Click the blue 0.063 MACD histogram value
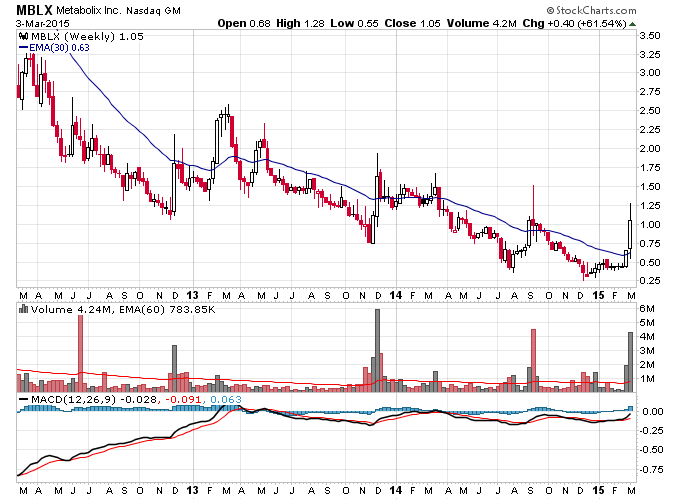The width and height of the screenshot is (680, 500). pyautogui.click(x=226, y=399)
